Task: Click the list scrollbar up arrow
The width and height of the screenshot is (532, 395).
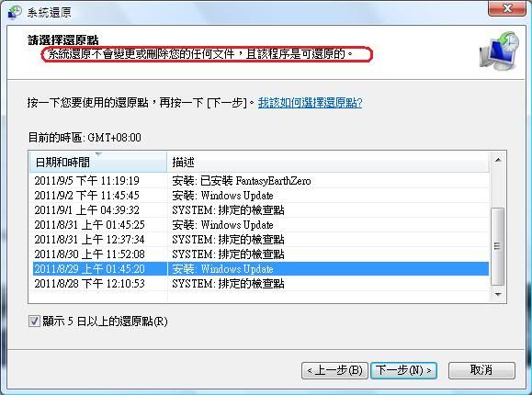Action: [x=498, y=160]
